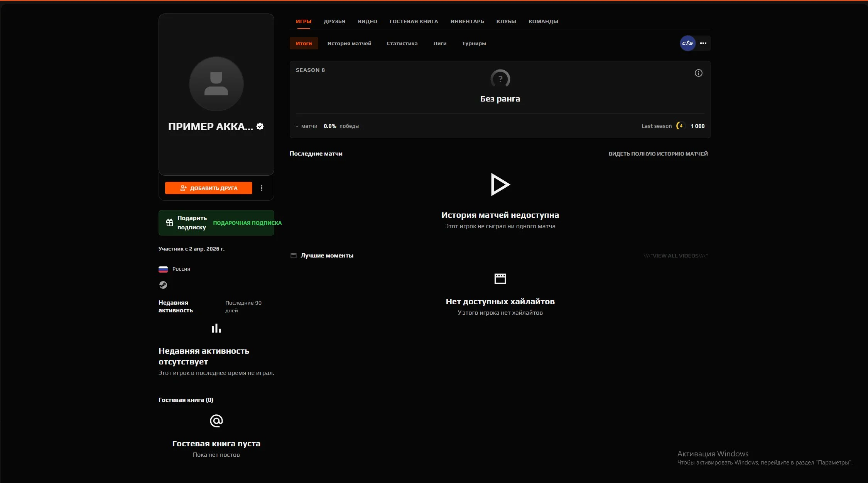Open the three-dot game options menu
The height and width of the screenshot is (483, 868).
point(703,43)
